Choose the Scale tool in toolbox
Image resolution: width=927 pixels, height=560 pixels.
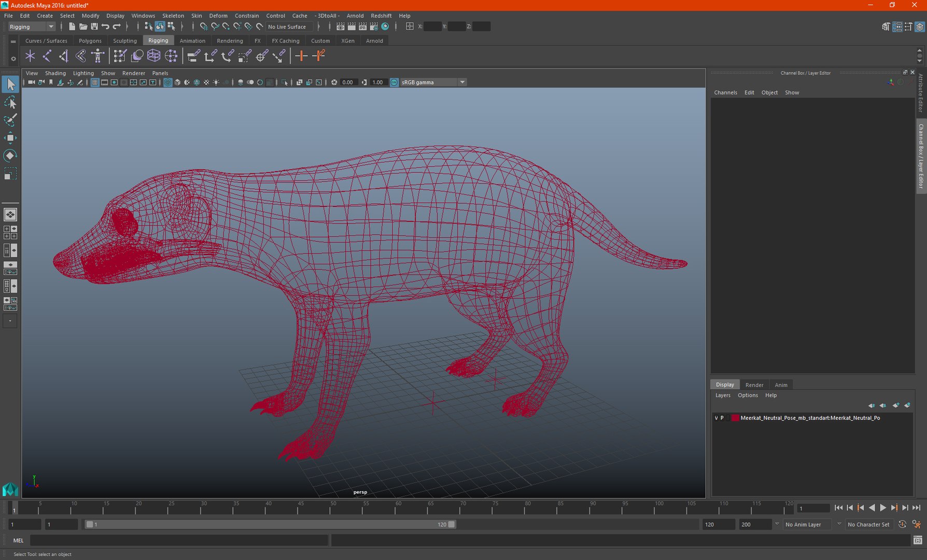(10, 174)
